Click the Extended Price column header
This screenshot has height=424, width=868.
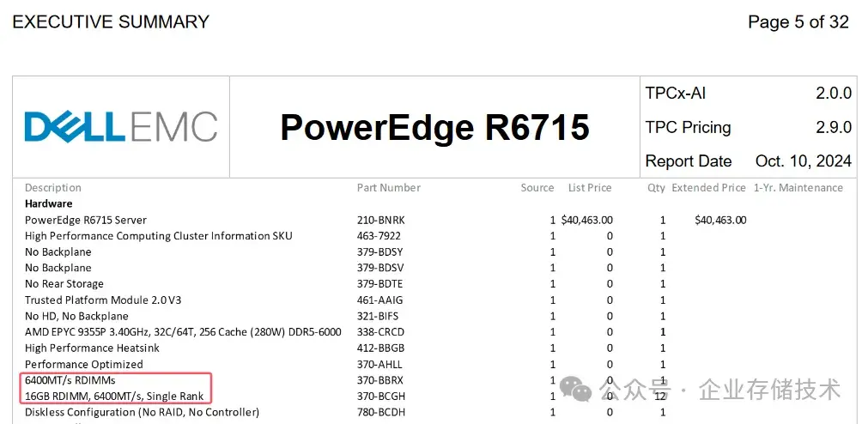[x=708, y=188]
